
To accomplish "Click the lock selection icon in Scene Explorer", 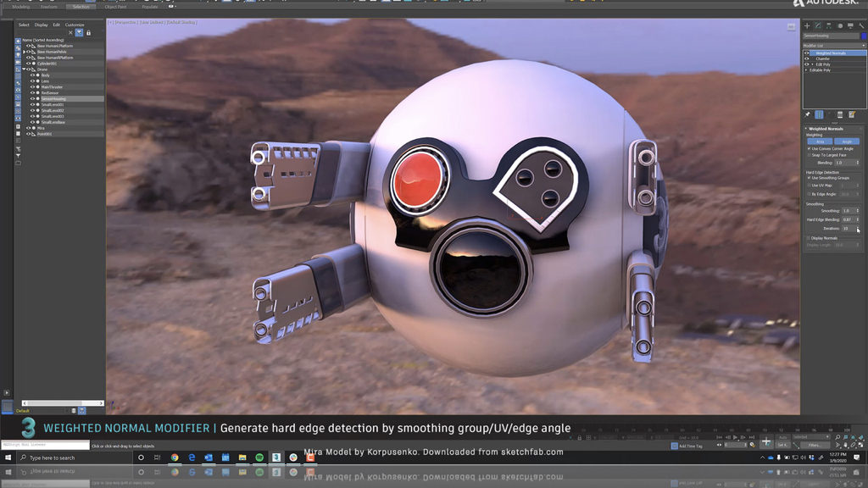I will [88, 32].
